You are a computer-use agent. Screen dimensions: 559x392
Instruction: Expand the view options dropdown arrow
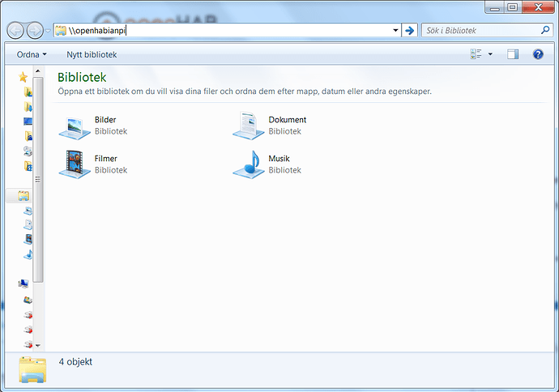(x=490, y=54)
